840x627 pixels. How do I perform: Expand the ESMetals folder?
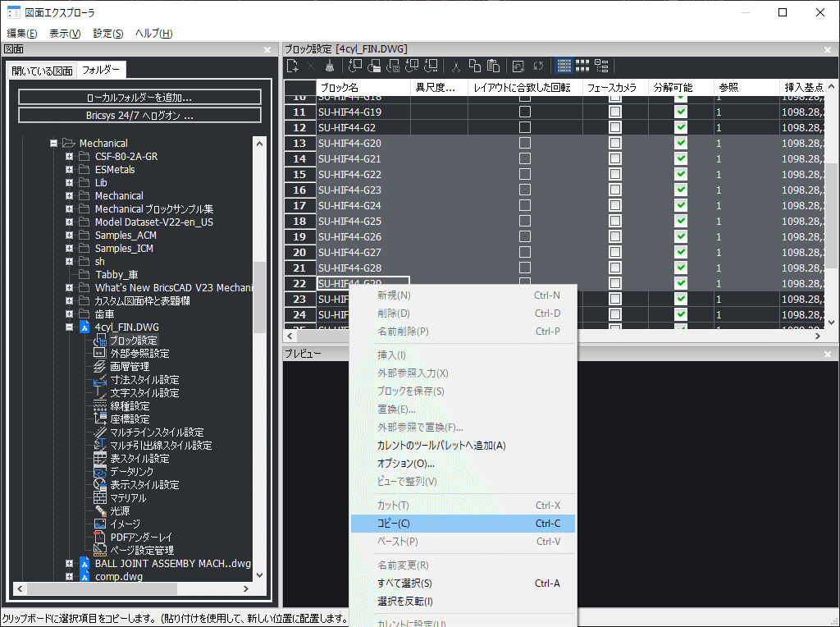pyautogui.click(x=69, y=169)
